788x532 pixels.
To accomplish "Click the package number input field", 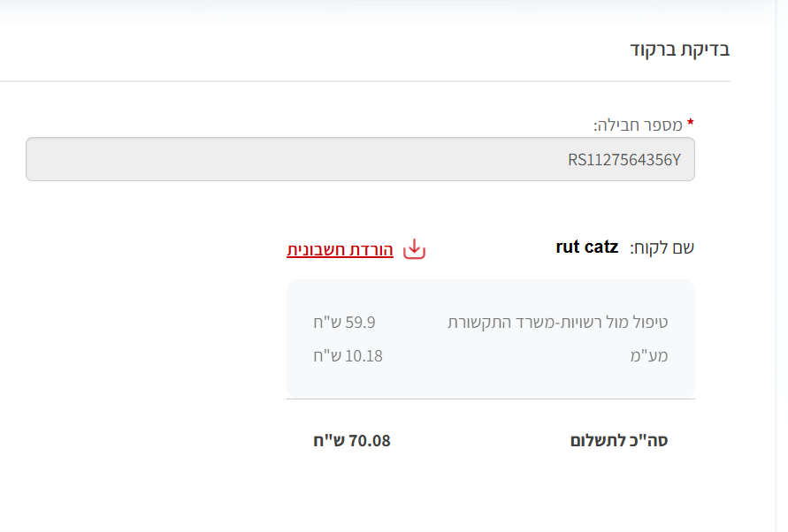I will [360, 159].
